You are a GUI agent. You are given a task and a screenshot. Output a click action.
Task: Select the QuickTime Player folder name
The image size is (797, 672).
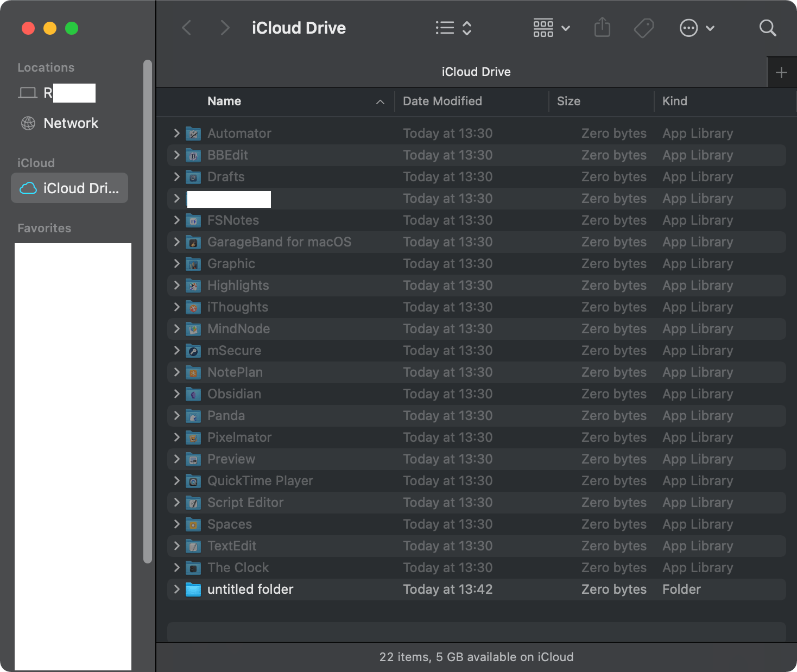260,481
